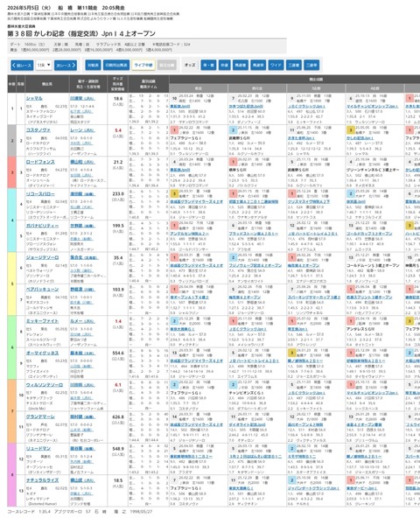
Task: Open the 印刷用出馬表 printable entry sheet
Action: (x=116, y=65)
